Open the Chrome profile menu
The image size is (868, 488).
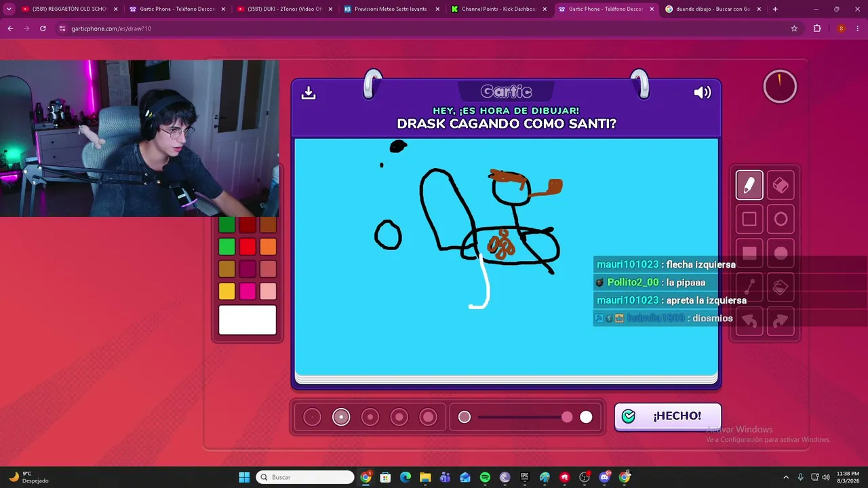[x=841, y=28]
